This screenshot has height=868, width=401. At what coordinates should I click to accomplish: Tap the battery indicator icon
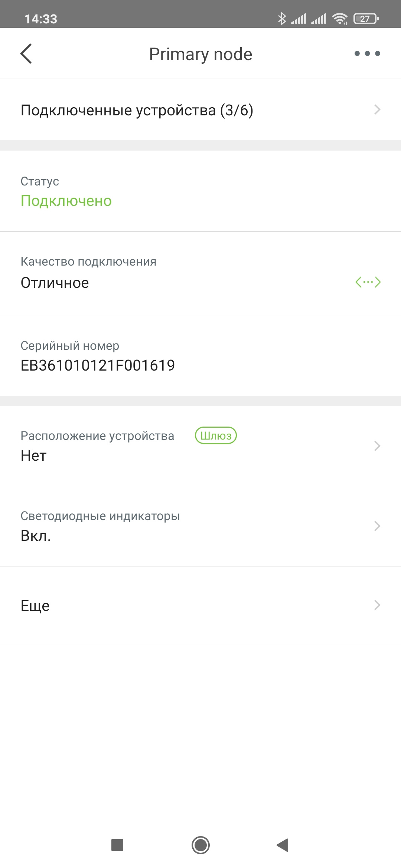366,19
